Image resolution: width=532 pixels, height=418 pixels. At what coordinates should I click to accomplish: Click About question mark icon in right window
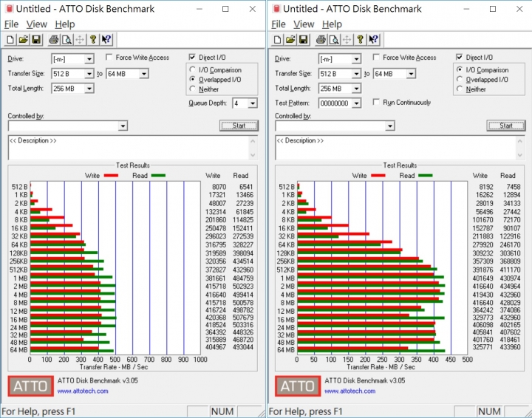[x=360, y=40]
